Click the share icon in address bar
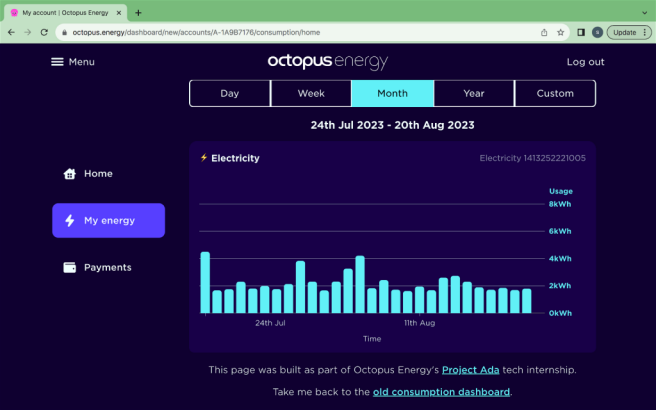The image size is (656, 410). [544, 32]
